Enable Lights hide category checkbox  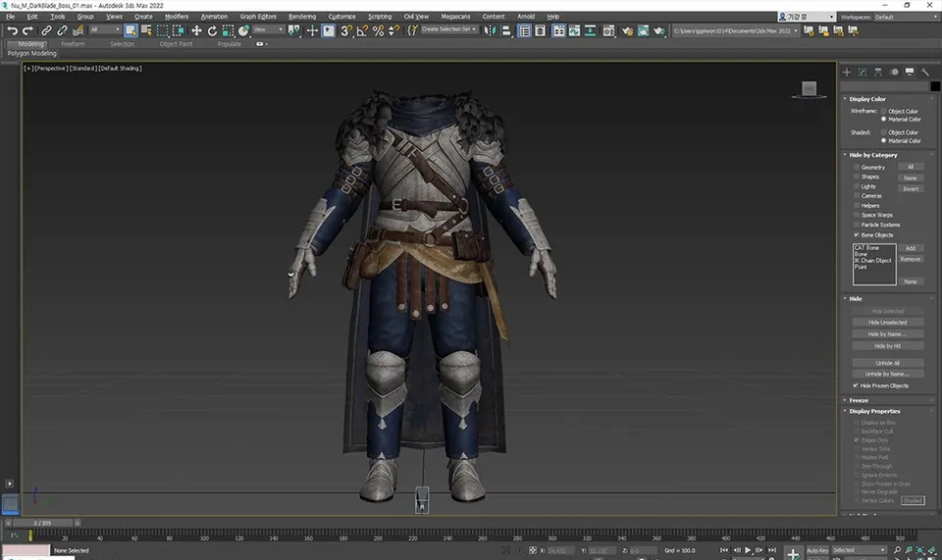[856, 186]
